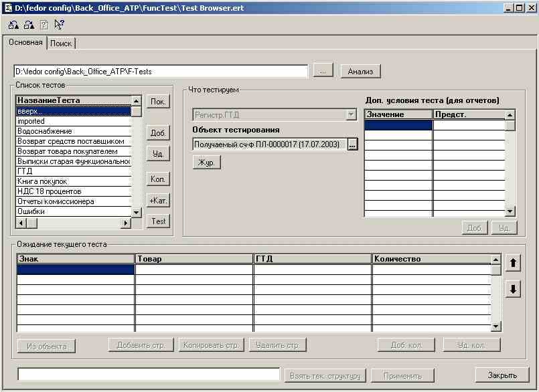The width and height of the screenshot is (539, 392).
Task: Click the Test button beside the test list
Action: pyautogui.click(x=158, y=221)
